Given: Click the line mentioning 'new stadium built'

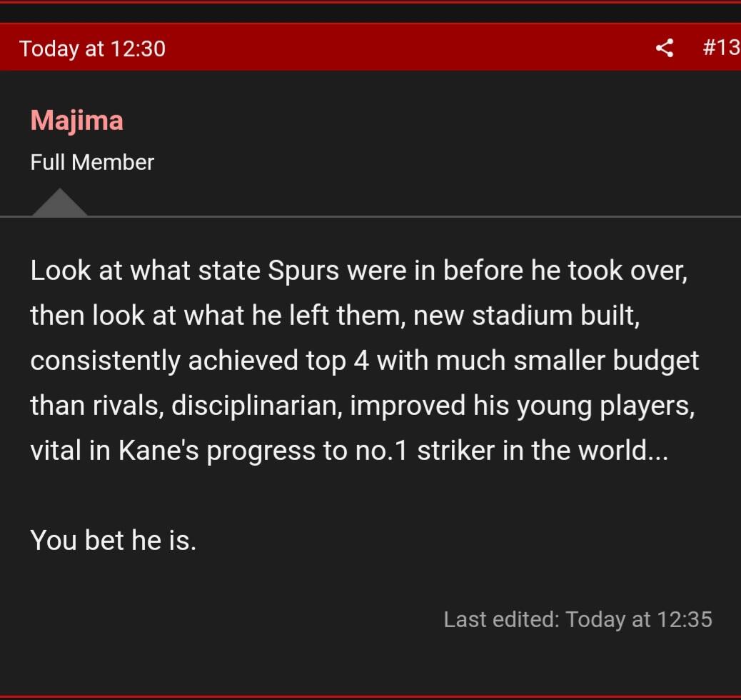Looking at the screenshot, I should 334,316.
